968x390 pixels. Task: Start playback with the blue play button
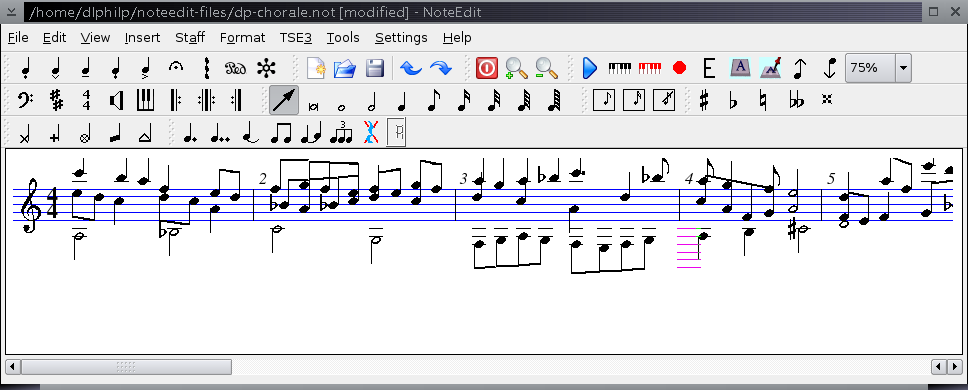590,68
